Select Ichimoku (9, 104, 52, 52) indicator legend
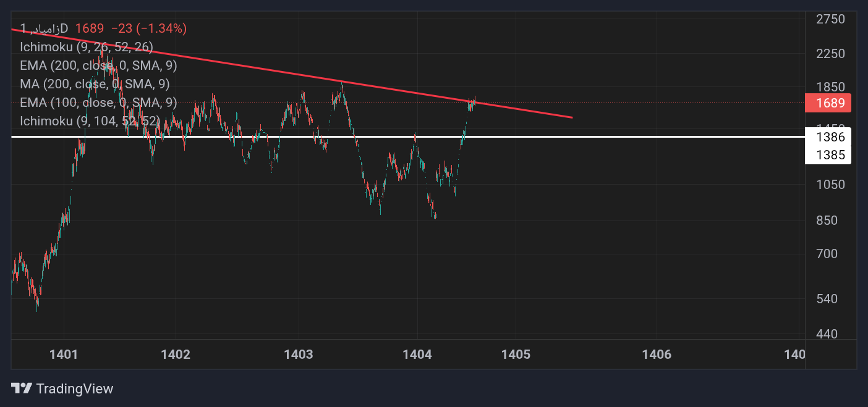Image resolution: width=868 pixels, height=407 pixels. coord(90,121)
